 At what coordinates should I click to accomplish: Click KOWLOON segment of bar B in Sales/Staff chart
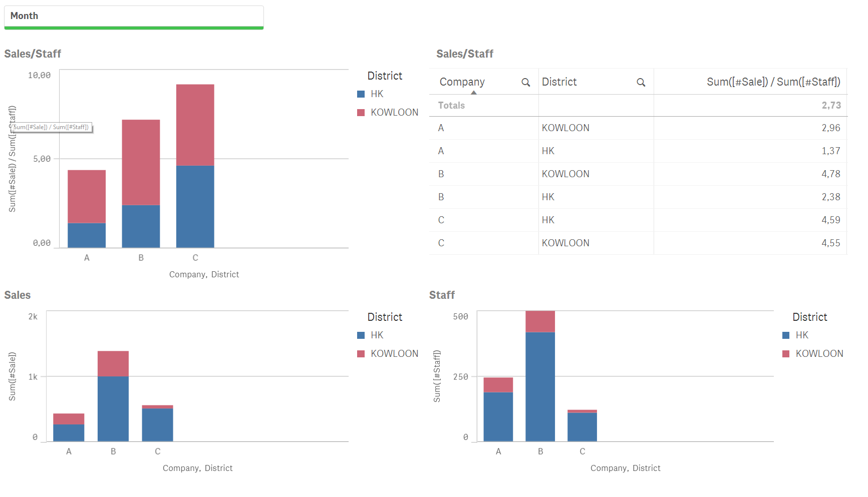[141, 162]
